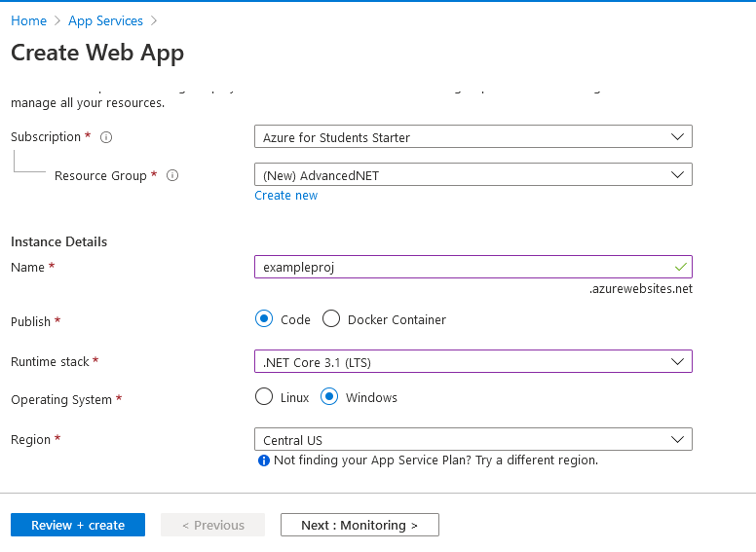
Task: Click the Create new link
Action: (285, 195)
